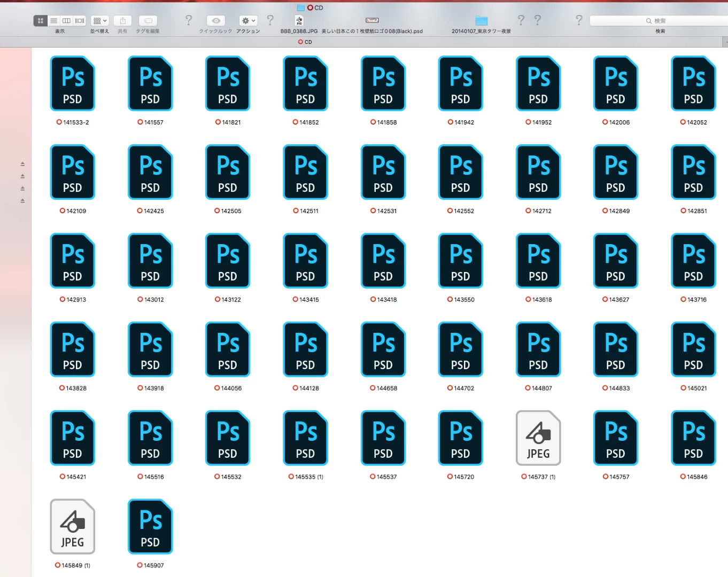The width and height of the screenshot is (728, 577).
Task: Select the 142511 PSD file icon
Action: tap(305, 172)
